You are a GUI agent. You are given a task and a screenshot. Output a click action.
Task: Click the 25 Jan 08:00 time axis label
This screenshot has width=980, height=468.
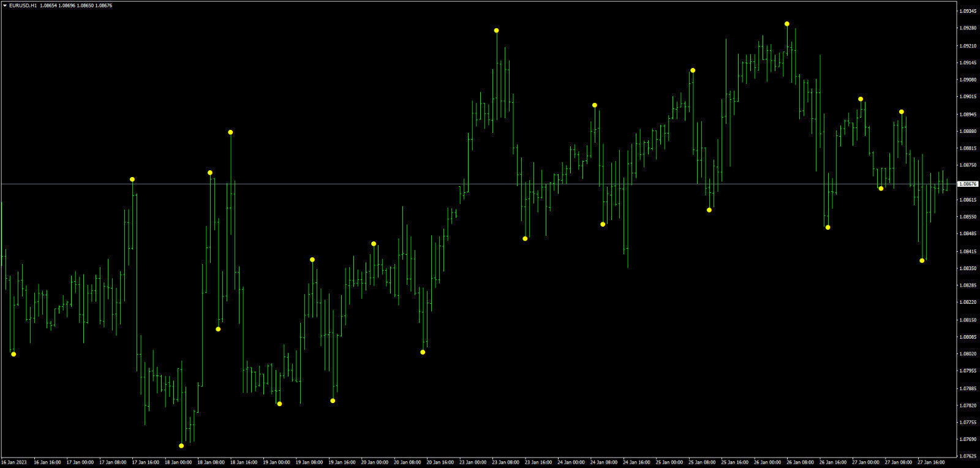701,462
